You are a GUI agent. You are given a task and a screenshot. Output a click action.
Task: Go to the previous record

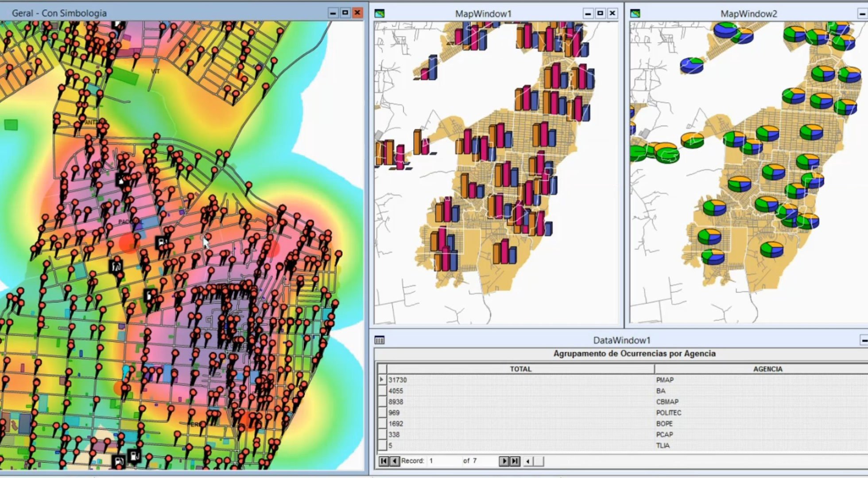point(395,461)
